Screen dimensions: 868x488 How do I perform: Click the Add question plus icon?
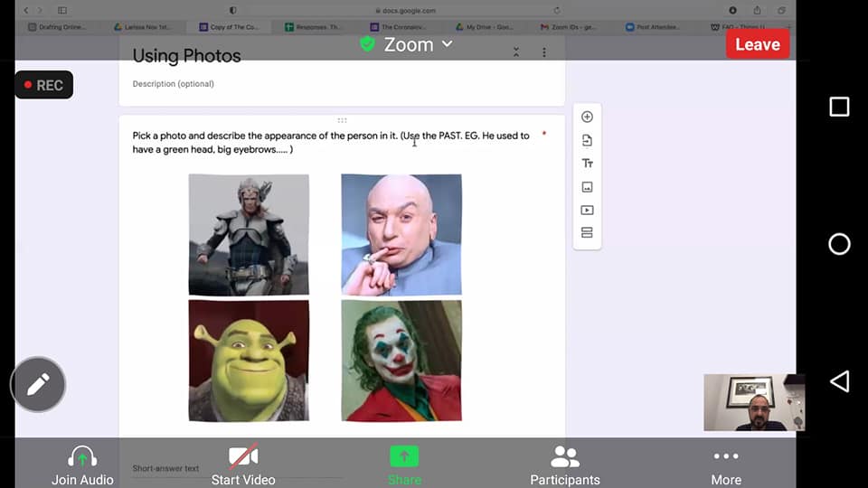[x=588, y=117]
